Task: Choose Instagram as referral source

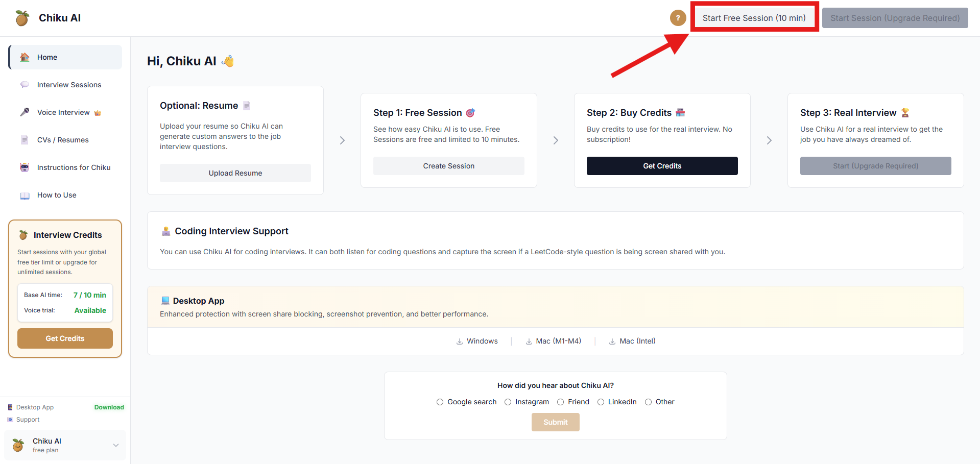Action: pyautogui.click(x=508, y=402)
